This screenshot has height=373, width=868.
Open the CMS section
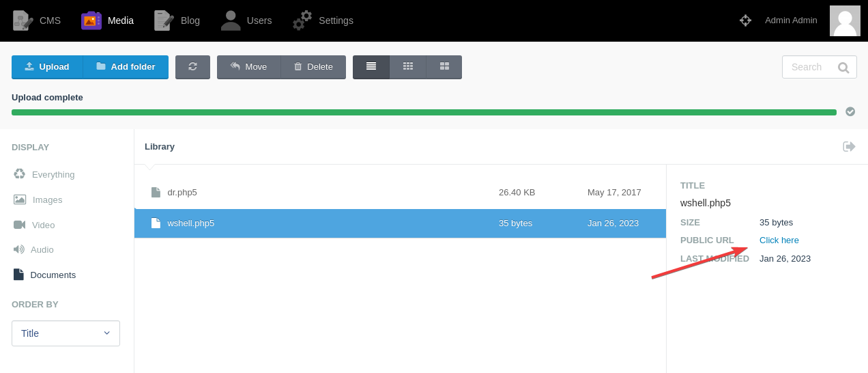click(x=37, y=20)
